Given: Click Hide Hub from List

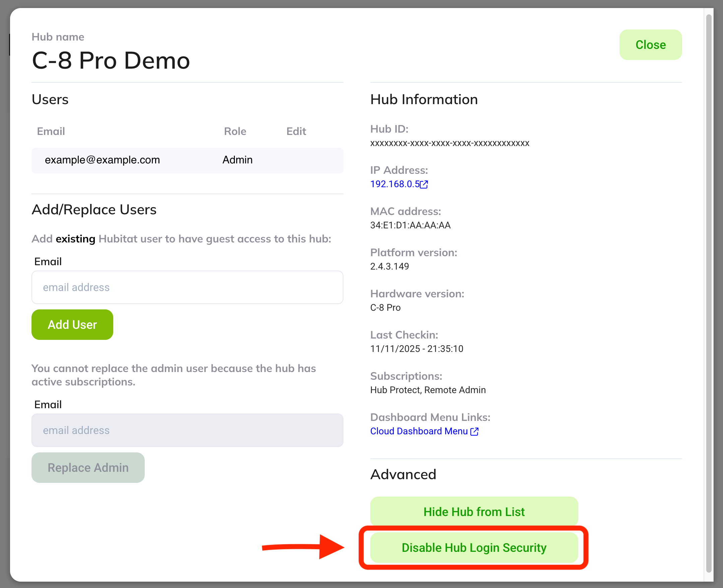Looking at the screenshot, I should (x=474, y=511).
